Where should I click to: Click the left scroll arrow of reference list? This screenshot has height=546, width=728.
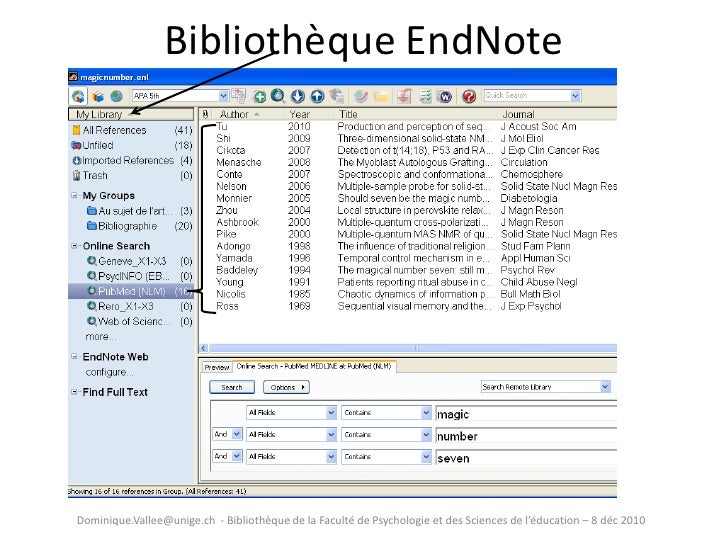pos(204,348)
